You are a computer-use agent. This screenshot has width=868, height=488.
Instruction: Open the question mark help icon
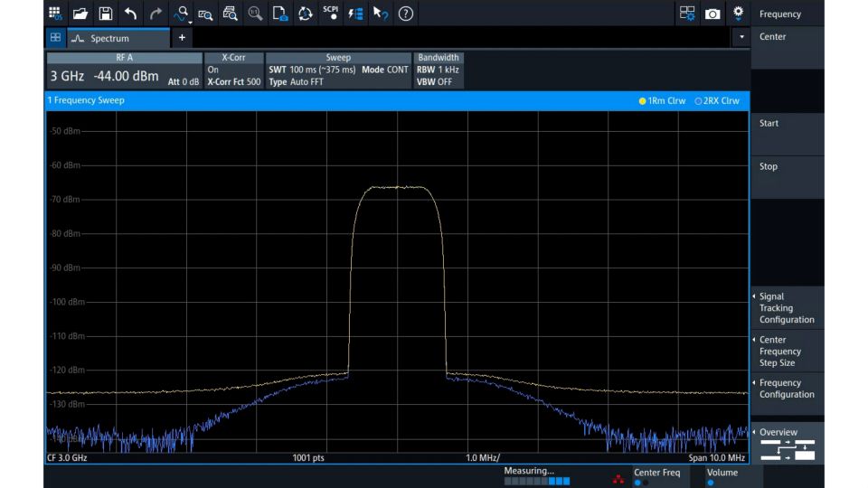pyautogui.click(x=406, y=14)
